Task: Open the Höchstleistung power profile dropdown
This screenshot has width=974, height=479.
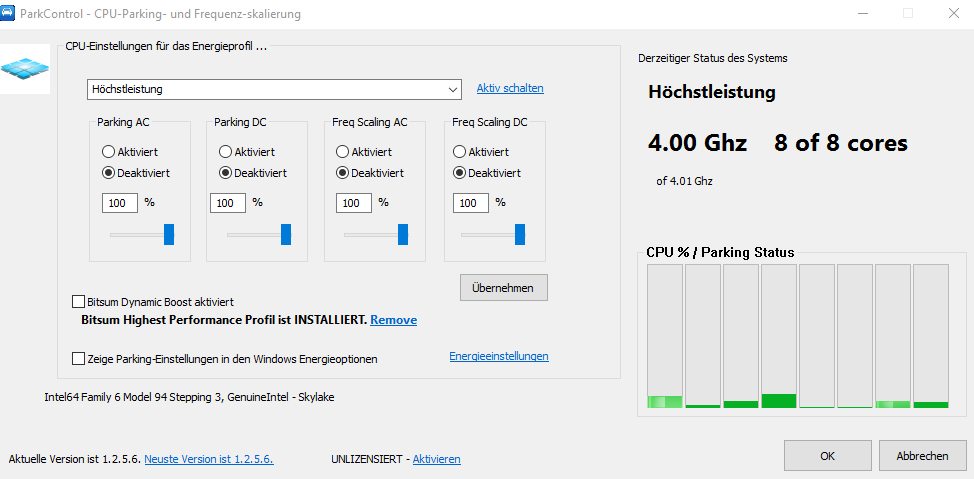Action: click(274, 89)
